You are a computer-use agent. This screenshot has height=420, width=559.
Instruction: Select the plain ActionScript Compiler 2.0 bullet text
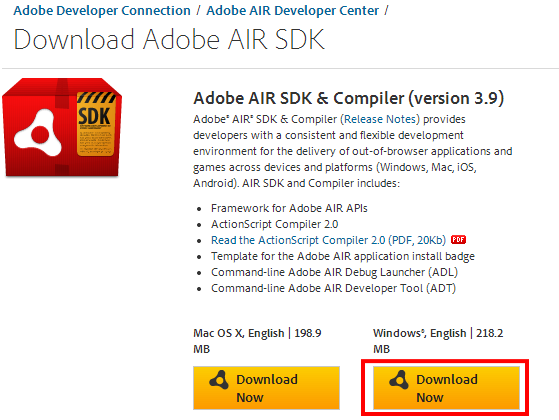tap(275, 224)
